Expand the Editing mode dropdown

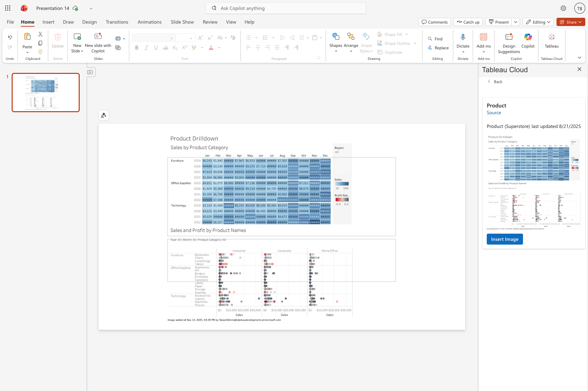(538, 22)
